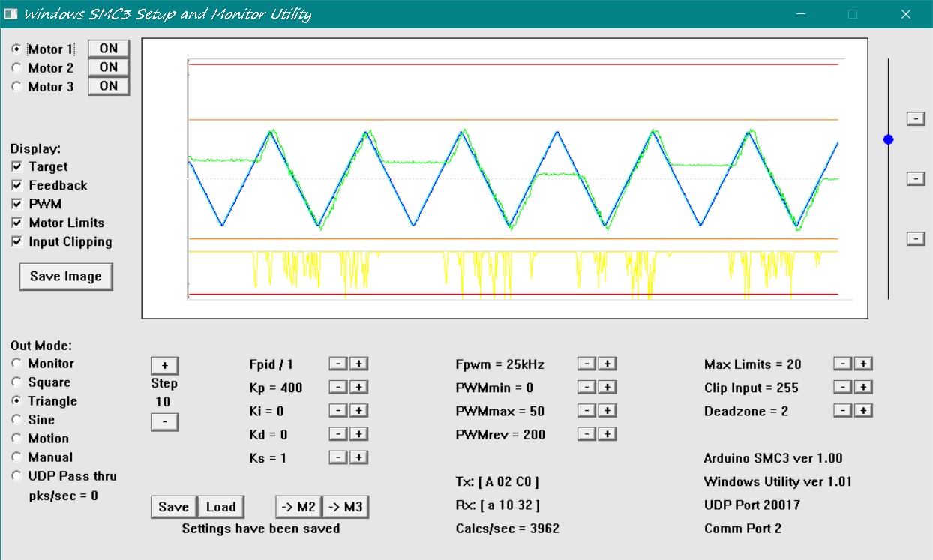Choose UDP Pass thru output mode
Viewport: 933px width, 560px height.
pyautogui.click(x=17, y=476)
